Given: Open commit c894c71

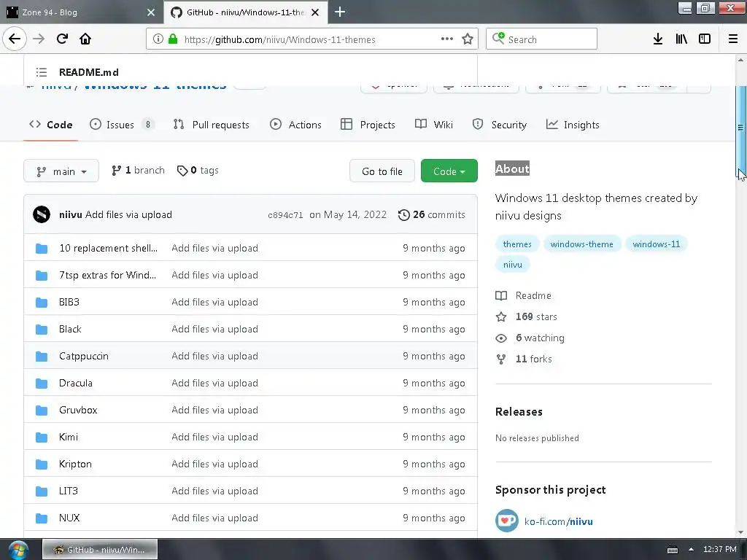Looking at the screenshot, I should pos(285,215).
